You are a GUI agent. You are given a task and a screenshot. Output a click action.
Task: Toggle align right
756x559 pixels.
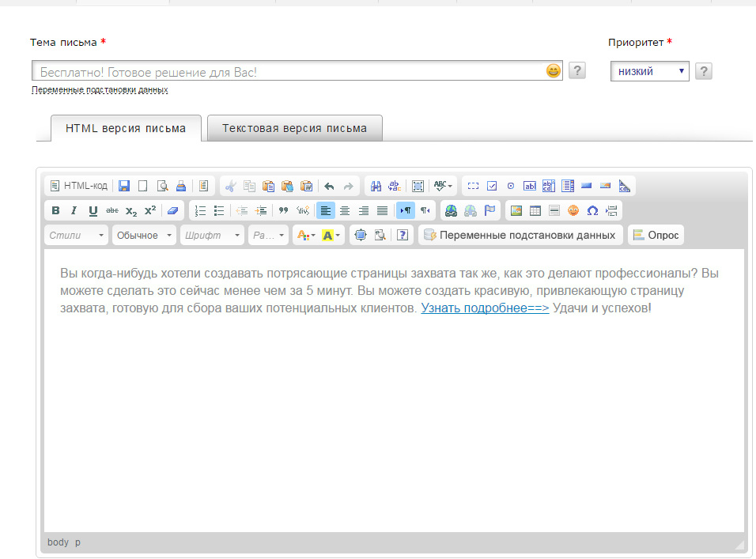(364, 210)
